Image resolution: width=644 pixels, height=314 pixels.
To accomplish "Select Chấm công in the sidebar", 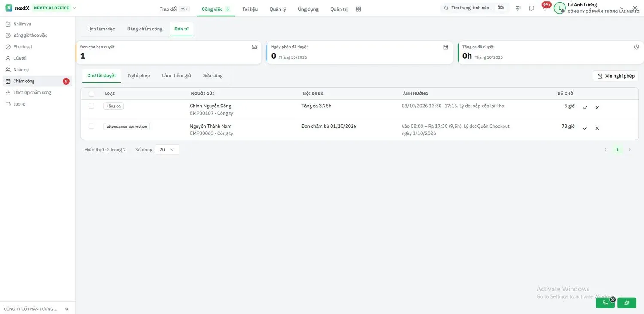I will pyautogui.click(x=37, y=81).
